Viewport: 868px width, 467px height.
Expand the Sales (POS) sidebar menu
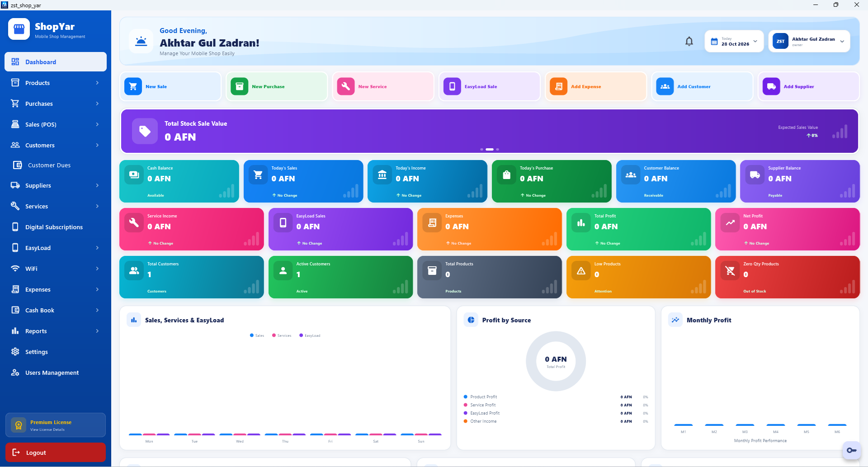[56, 124]
